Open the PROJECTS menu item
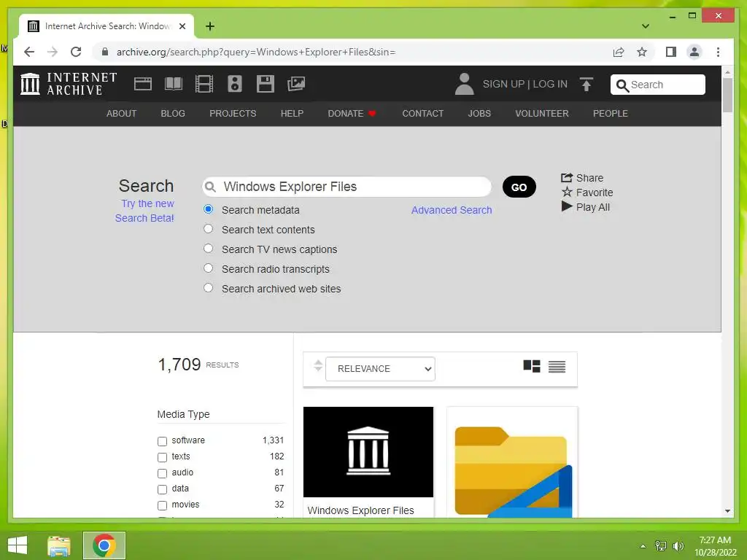747x560 pixels. (x=233, y=113)
